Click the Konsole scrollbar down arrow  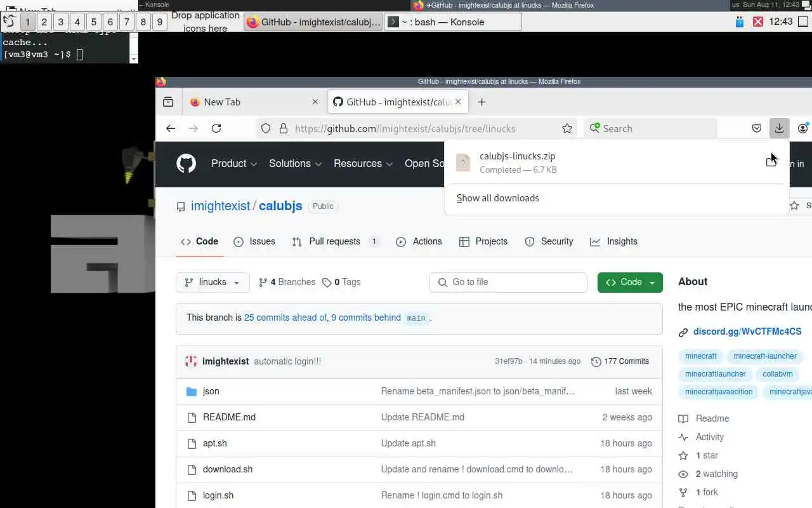click(133, 59)
